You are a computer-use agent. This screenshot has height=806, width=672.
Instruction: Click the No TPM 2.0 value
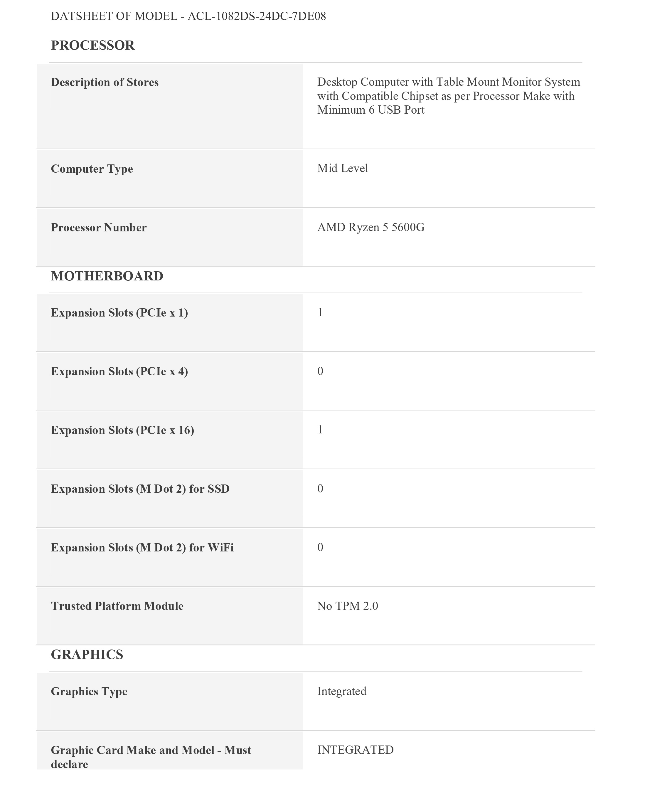coord(347,606)
